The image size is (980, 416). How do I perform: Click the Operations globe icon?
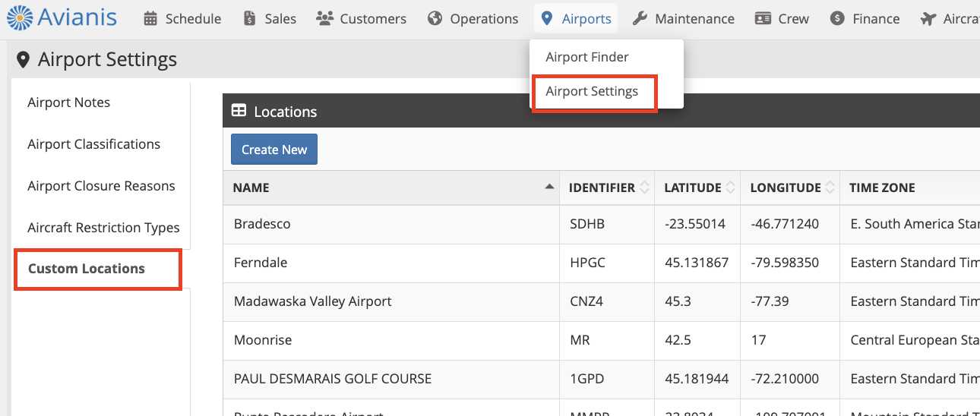[x=435, y=19]
